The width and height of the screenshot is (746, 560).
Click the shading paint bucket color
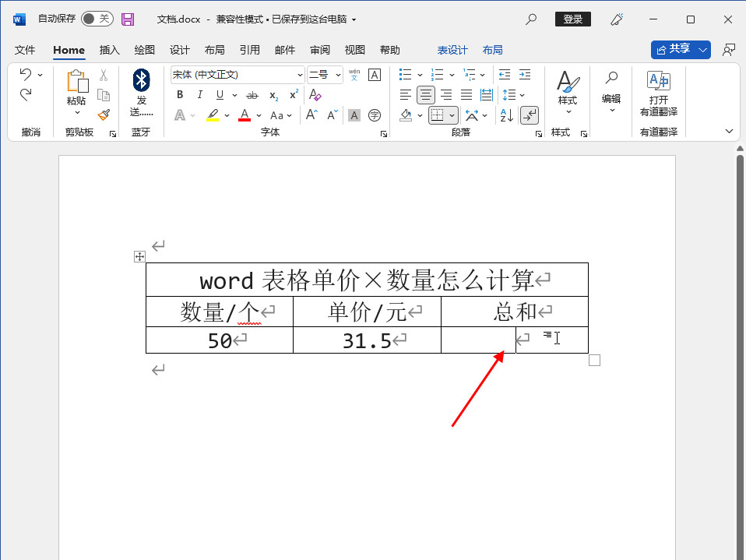[x=406, y=115]
